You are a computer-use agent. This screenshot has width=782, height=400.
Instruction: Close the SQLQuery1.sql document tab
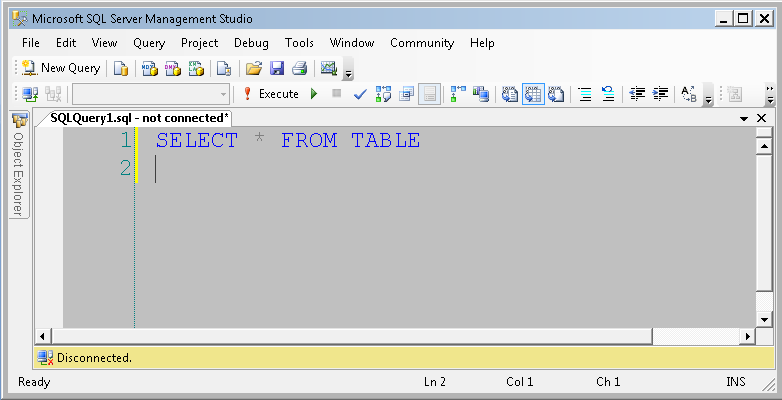[x=762, y=118]
